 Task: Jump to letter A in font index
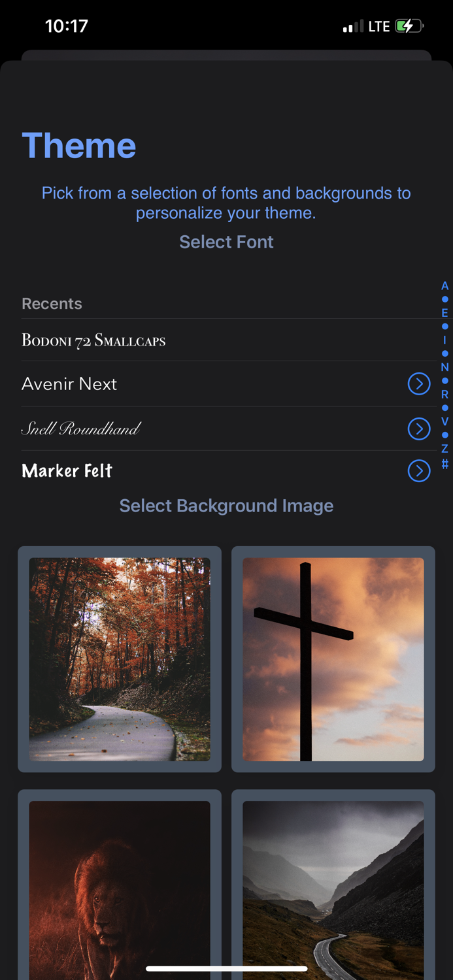[x=445, y=286]
